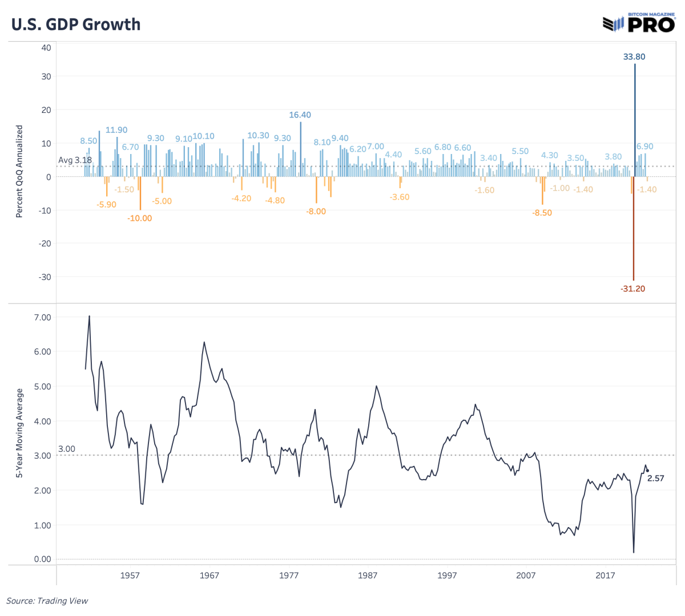The height and width of the screenshot is (616, 685).
Task: Click the 6.90 bar label at right
Action: 645,146
